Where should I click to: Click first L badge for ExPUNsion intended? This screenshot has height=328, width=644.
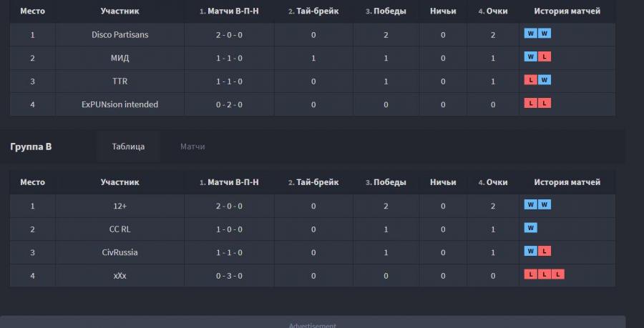[531, 104]
